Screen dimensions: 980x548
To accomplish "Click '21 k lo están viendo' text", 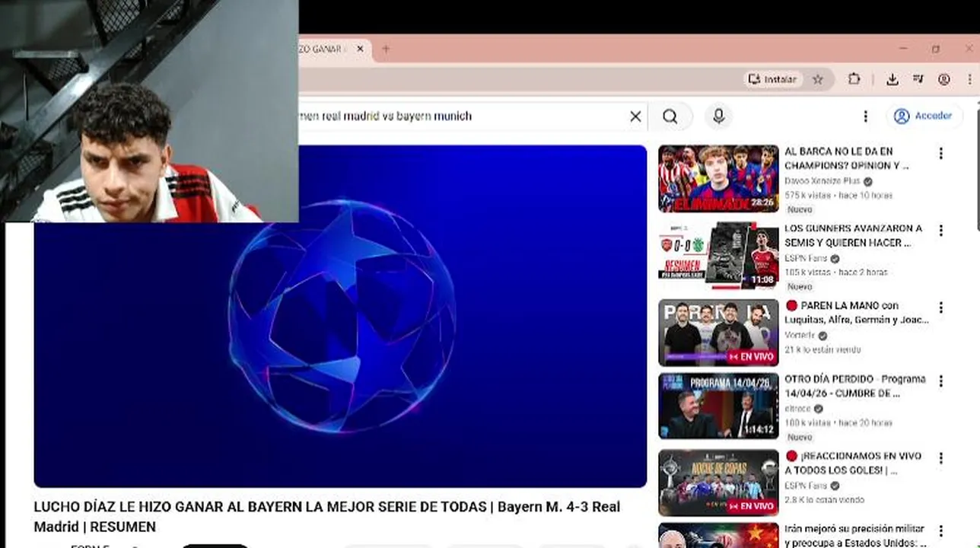I will pyautogui.click(x=822, y=349).
